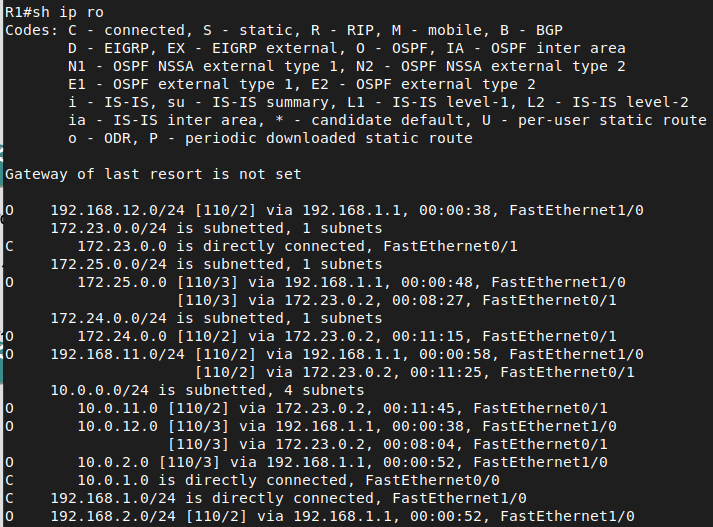
Task: Click the 172.25.0.0/24 is subnetted line
Action: 216,264
